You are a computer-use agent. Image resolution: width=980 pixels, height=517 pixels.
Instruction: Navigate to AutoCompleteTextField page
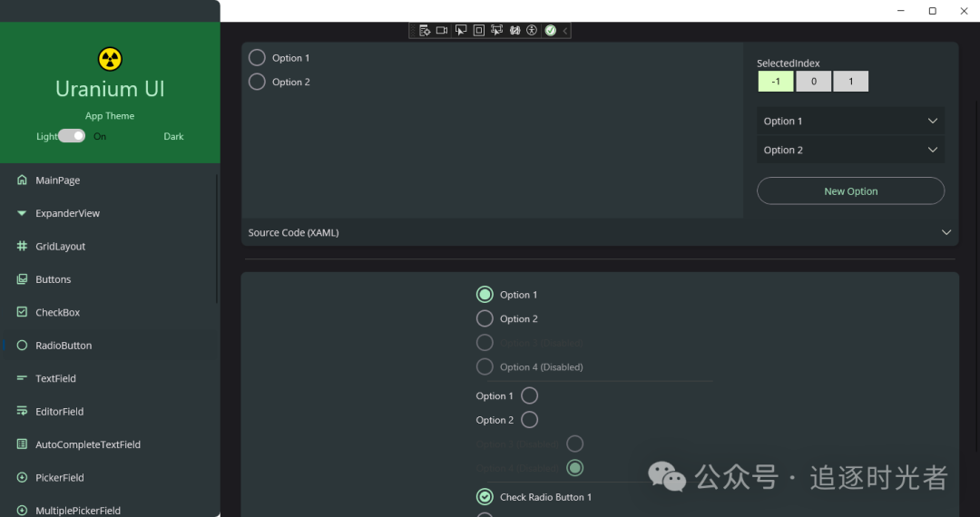pyautogui.click(x=110, y=444)
